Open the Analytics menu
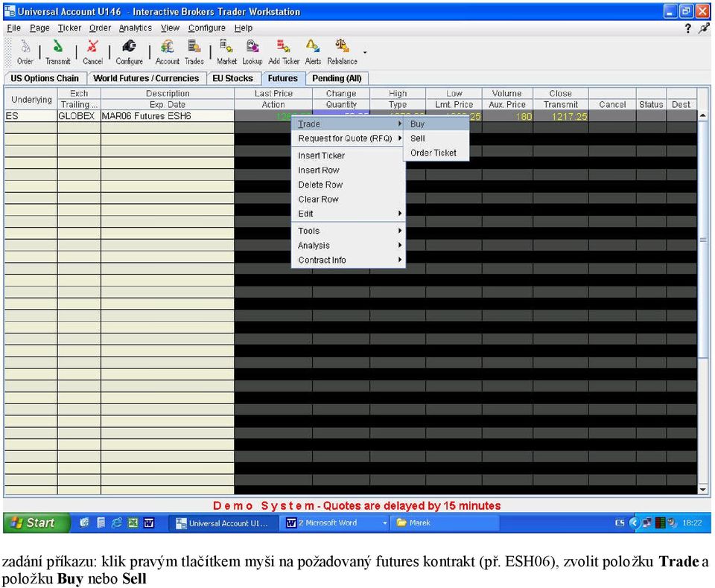The width and height of the screenshot is (715, 588). point(135,28)
